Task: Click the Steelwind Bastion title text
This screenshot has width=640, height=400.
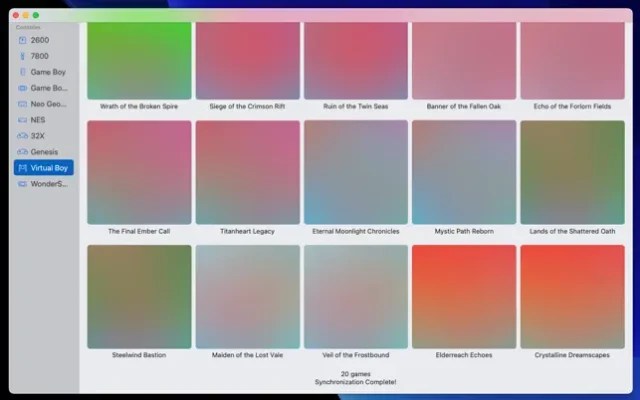Action: (x=139, y=355)
